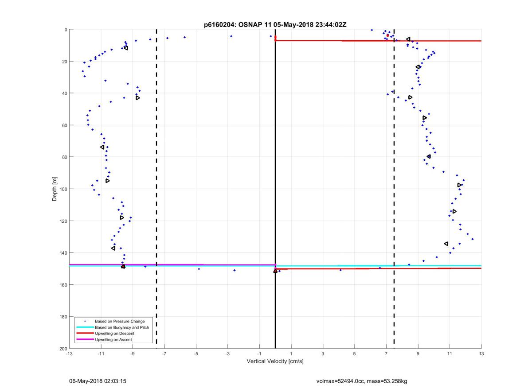The image size is (532, 392).
Task: Click x-axis tick label '-5'
Action: pos(196,354)
